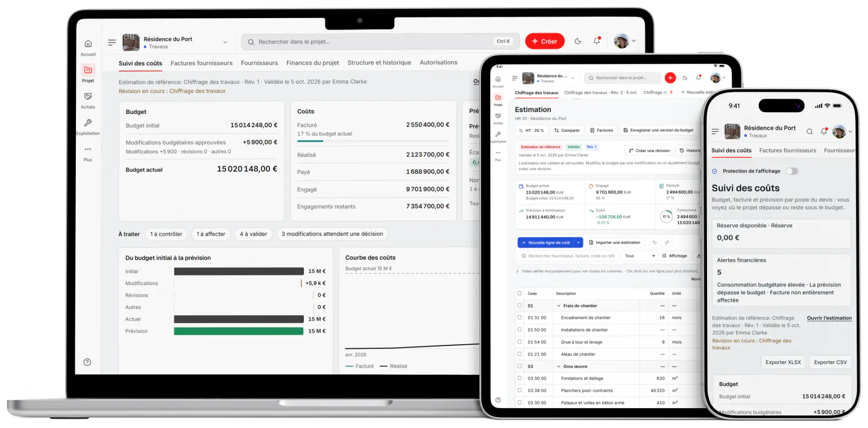Open the tablet notification bell
Screen dimensions: 868x428
(699, 78)
